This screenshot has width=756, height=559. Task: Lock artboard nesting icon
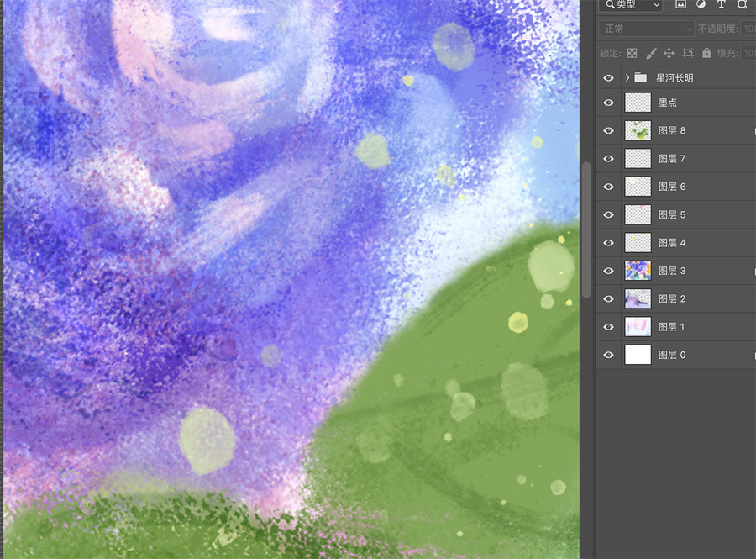688,53
